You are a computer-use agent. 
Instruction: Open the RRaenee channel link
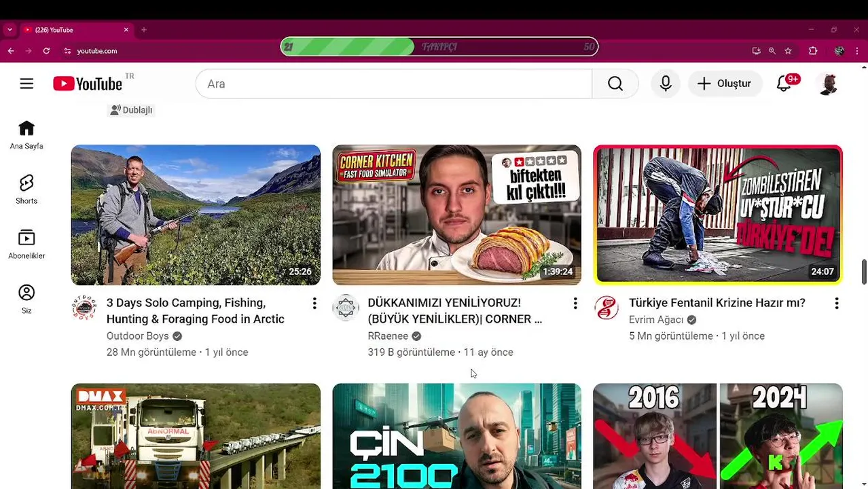[388, 336]
